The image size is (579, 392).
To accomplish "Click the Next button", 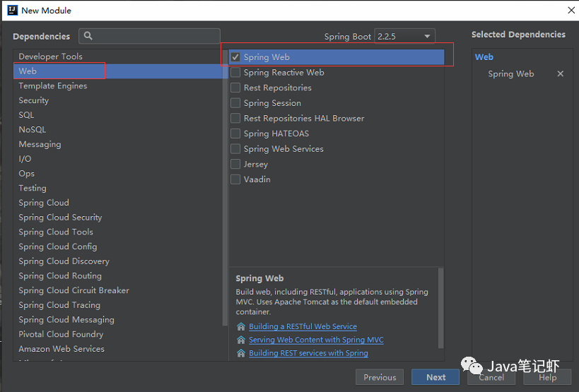I will click(435, 377).
